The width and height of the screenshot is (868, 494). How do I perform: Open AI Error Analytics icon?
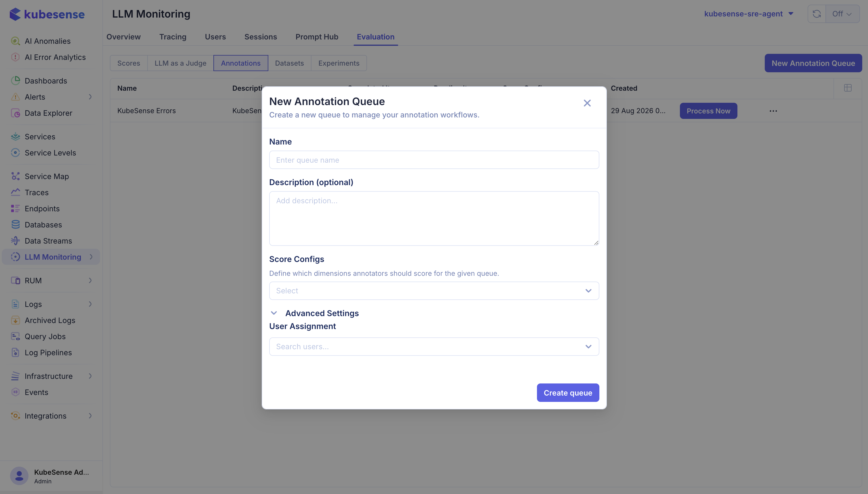(15, 57)
